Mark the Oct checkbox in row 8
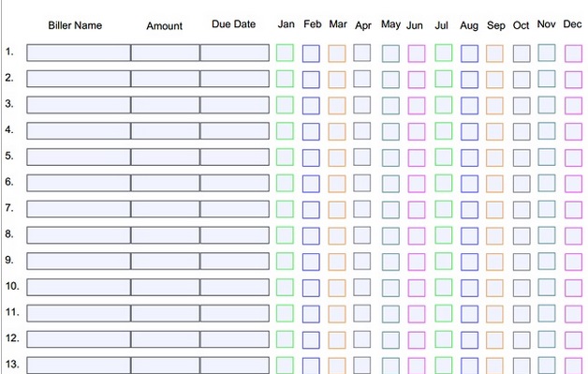588x374 pixels. [x=522, y=236]
